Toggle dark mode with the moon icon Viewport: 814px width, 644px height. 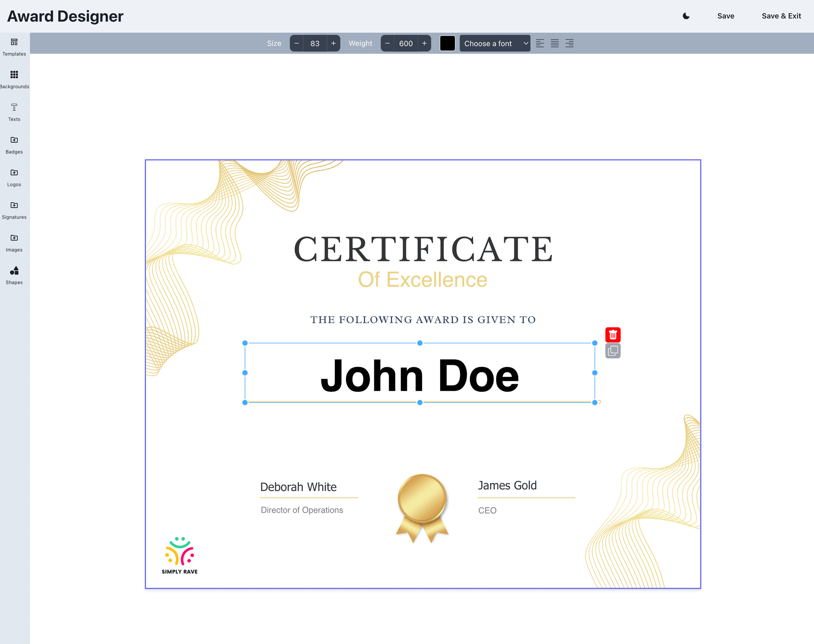tap(686, 16)
